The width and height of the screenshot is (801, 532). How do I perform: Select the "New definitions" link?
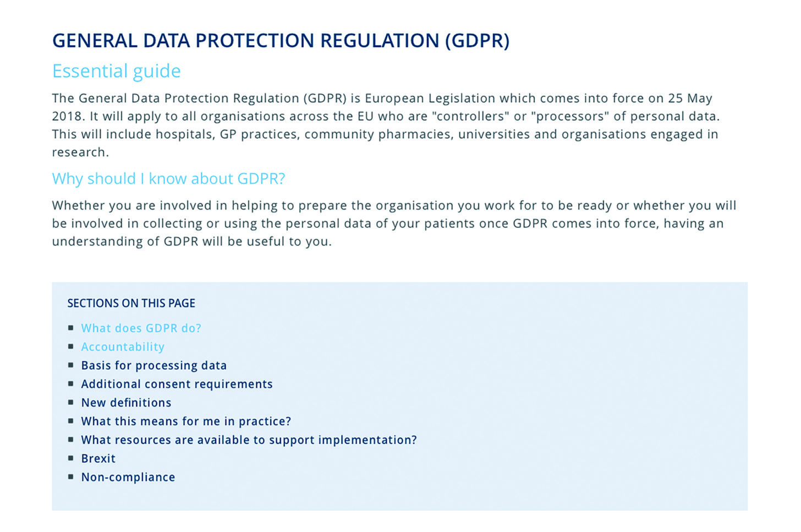click(126, 403)
